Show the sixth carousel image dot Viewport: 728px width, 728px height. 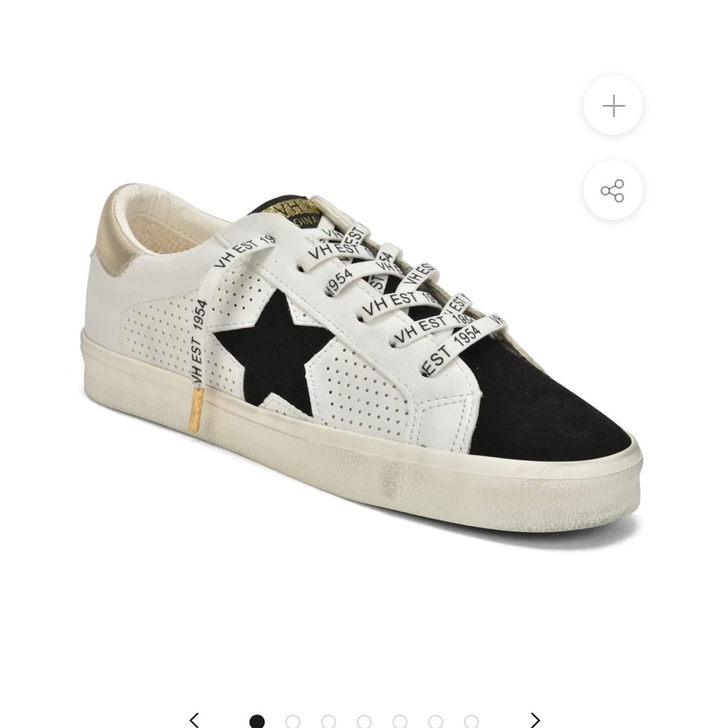pyautogui.click(x=435, y=721)
